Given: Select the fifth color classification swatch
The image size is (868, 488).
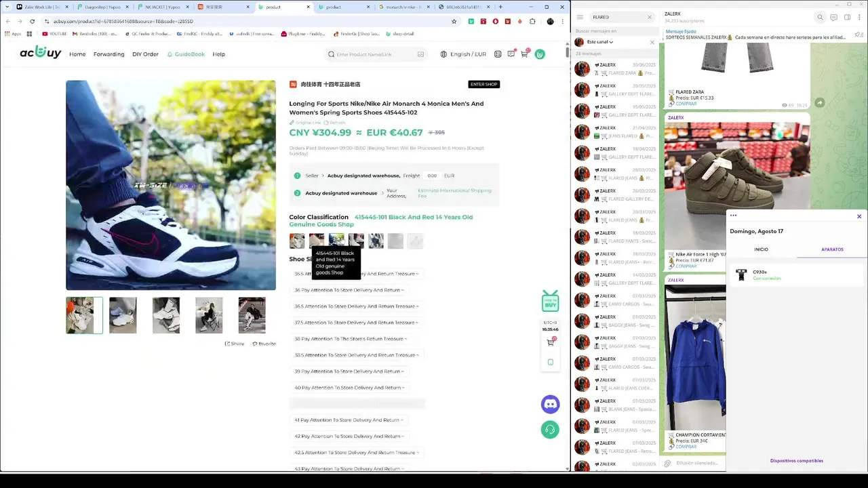Looking at the screenshot, I should (376, 241).
